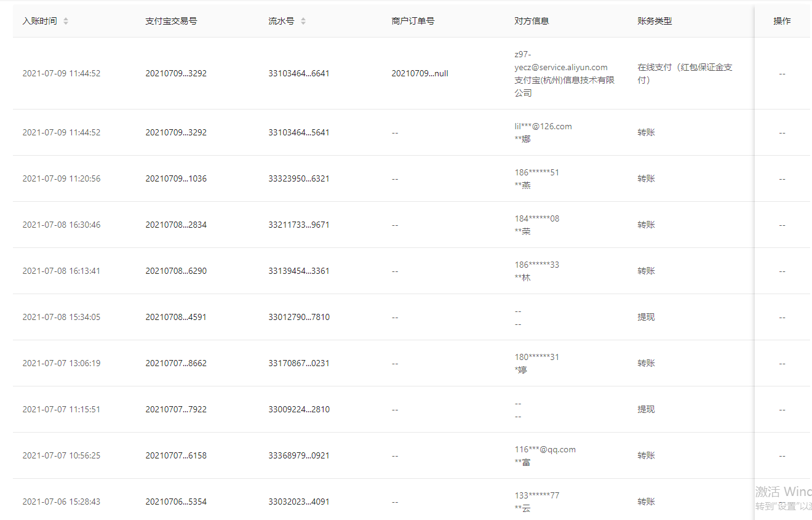
Task: Open the 在线支付（红包保证金支付）entry
Action: point(685,74)
